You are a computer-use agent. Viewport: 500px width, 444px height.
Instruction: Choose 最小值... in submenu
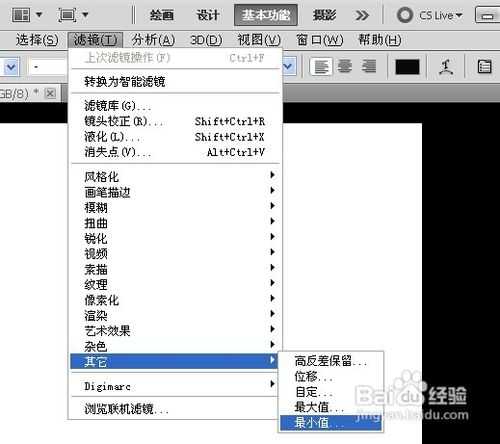(331, 423)
